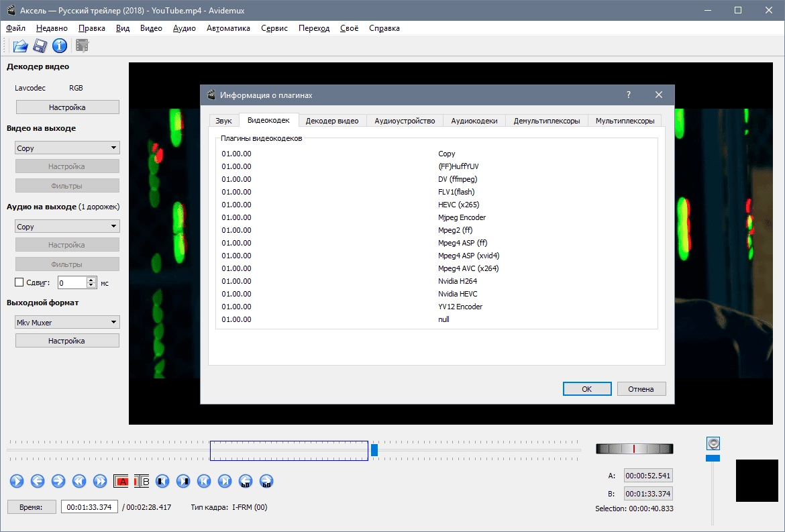This screenshot has width=785, height=532.
Task: Set selection end marker B
Action: pyautogui.click(x=142, y=482)
